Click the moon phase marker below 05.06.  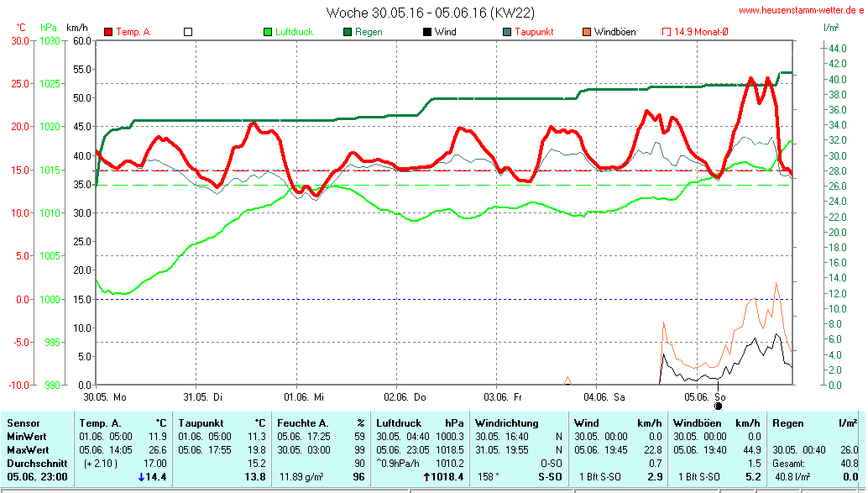coord(719,406)
